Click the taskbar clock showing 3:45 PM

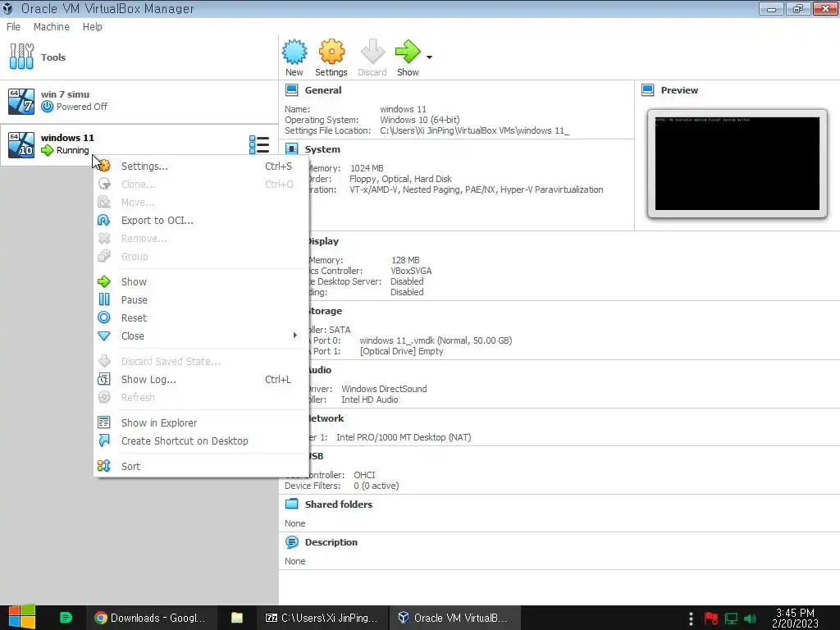pos(795,618)
